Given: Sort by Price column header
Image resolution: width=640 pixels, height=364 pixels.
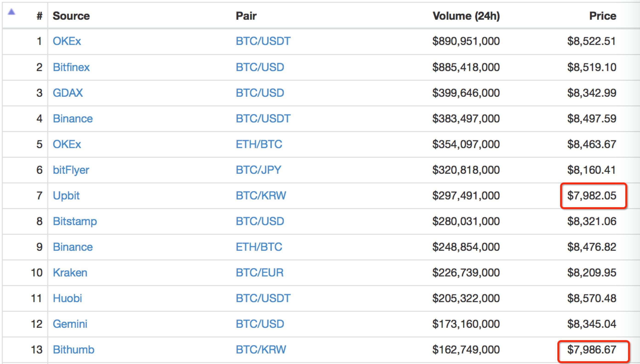Looking at the screenshot, I should point(603,16).
